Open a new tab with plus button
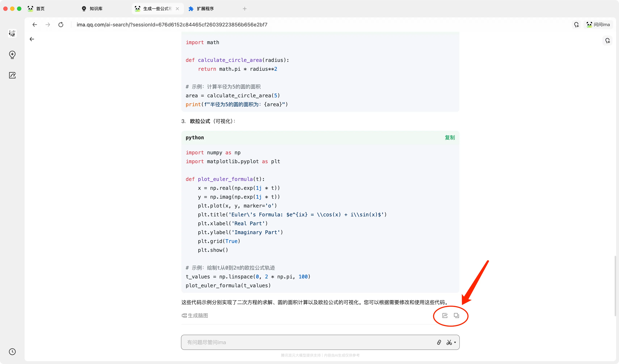 pyautogui.click(x=244, y=9)
